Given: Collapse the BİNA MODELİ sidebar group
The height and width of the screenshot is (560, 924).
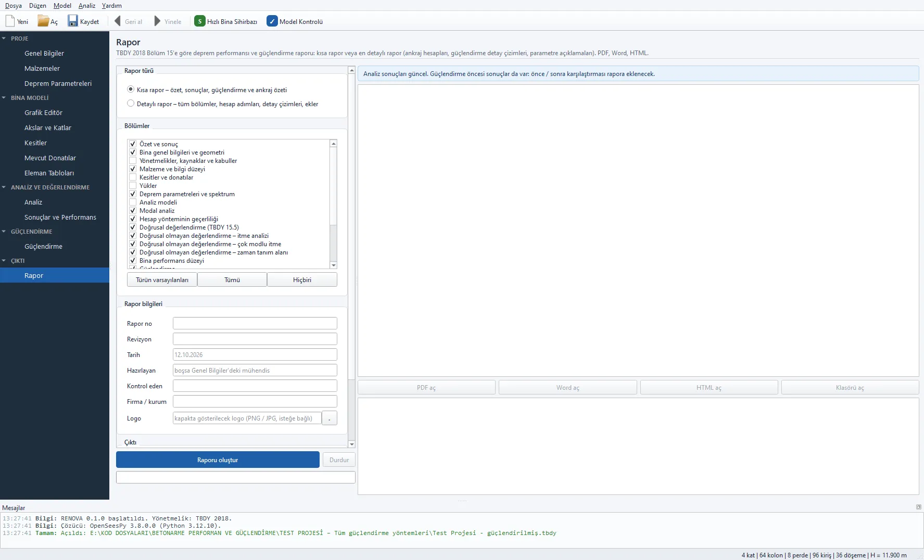Looking at the screenshot, I should pyautogui.click(x=4, y=98).
